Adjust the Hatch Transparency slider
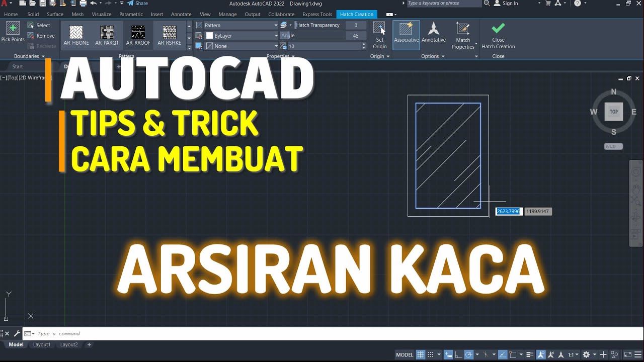The image size is (644, 362). [x=318, y=25]
